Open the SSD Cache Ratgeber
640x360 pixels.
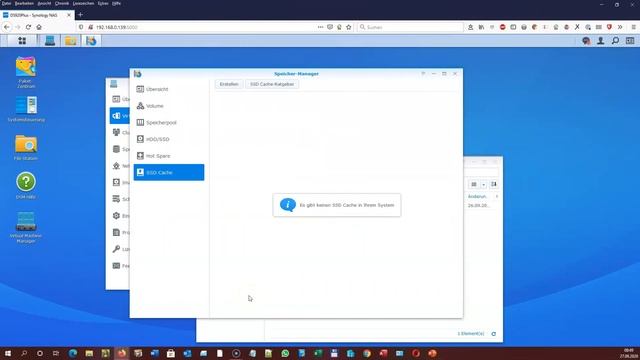coord(272,84)
